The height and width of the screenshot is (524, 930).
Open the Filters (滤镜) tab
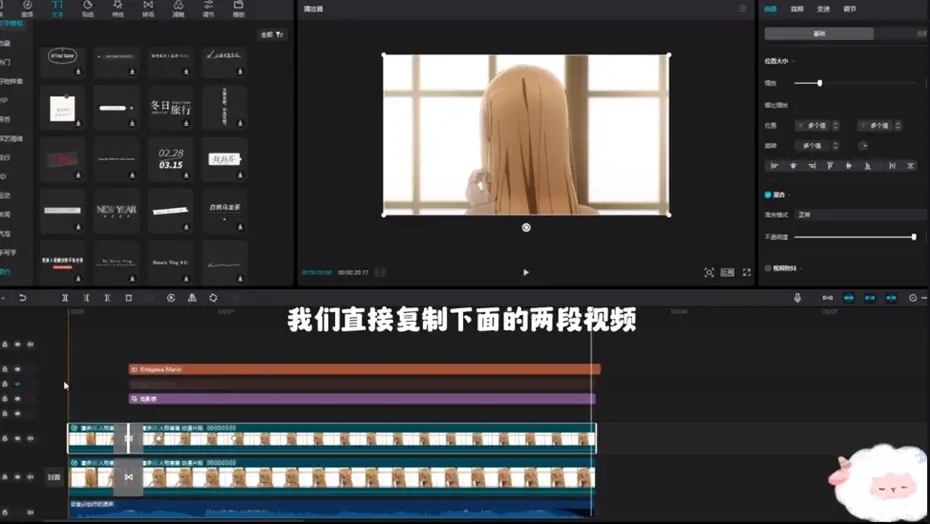pos(178,8)
